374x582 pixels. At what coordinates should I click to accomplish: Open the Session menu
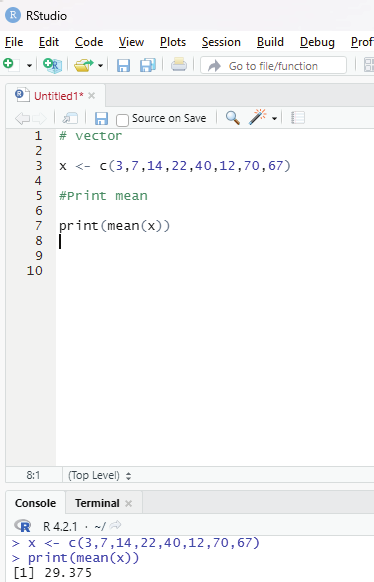pos(221,42)
